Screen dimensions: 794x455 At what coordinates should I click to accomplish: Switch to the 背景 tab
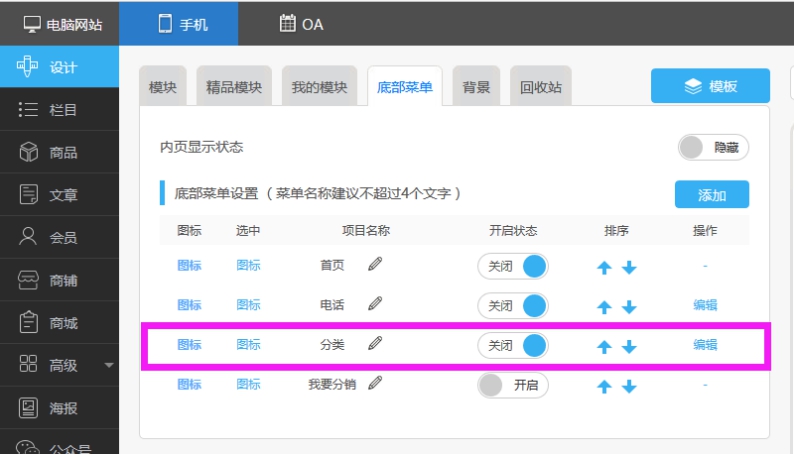click(x=476, y=87)
